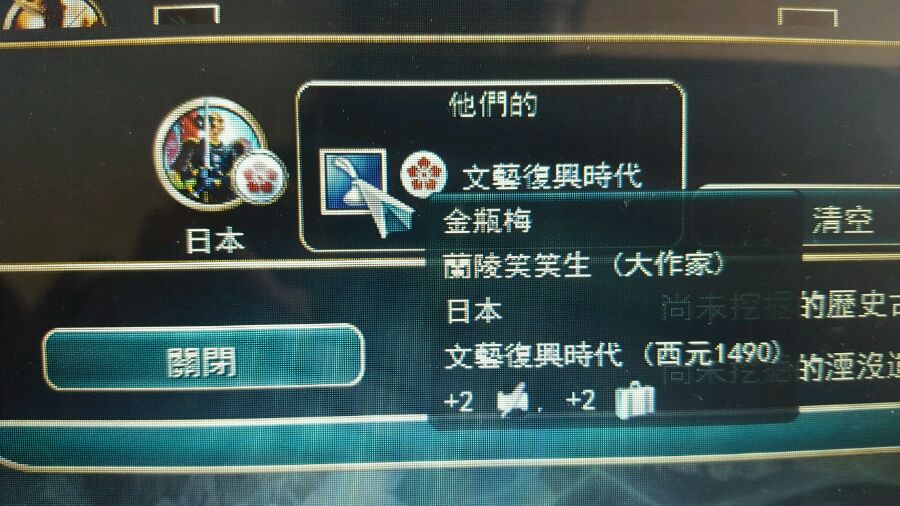
Task: Click the culture icon in the tooltip
Action: click(x=513, y=398)
